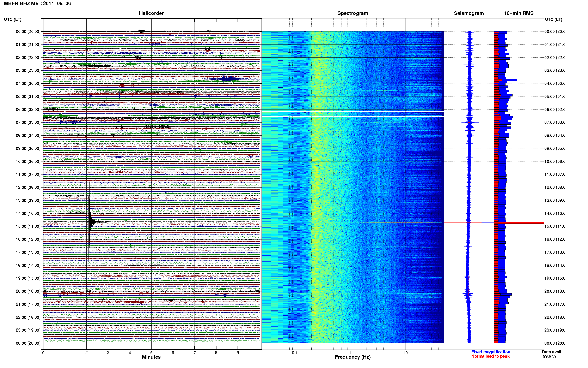Click the '6' tick on the Minutes axis
This screenshot has height=368, width=588.
(173, 353)
